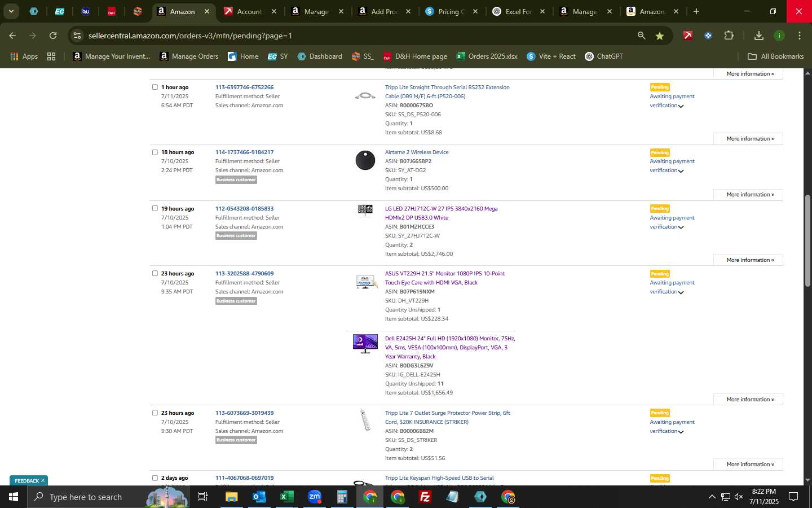Open Outlook from taskbar

coord(259,497)
